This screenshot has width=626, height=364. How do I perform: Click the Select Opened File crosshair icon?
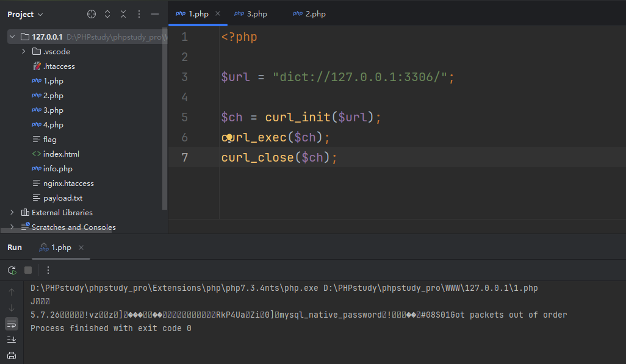(92, 14)
